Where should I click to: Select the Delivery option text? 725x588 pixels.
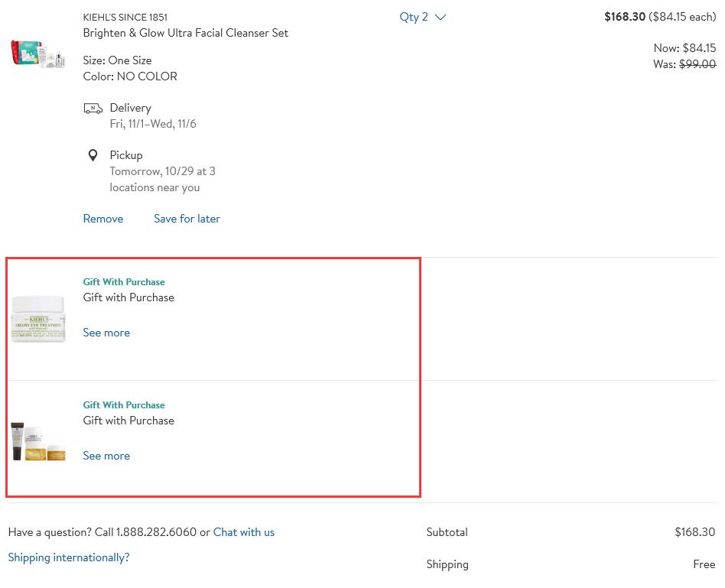(x=130, y=108)
